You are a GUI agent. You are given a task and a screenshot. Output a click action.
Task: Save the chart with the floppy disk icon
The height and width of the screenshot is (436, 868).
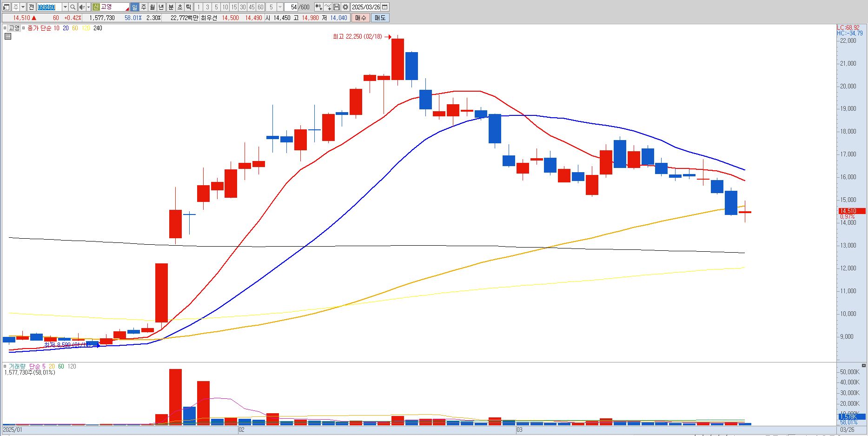(337, 7)
